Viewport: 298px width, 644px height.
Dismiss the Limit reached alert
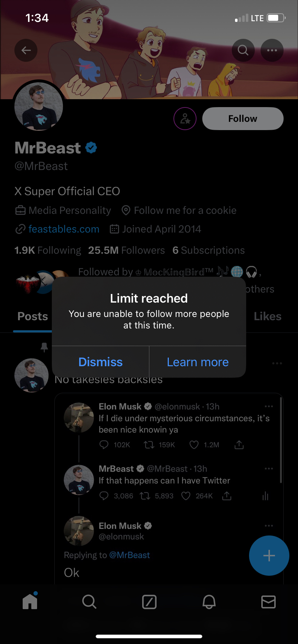[x=100, y=362]
